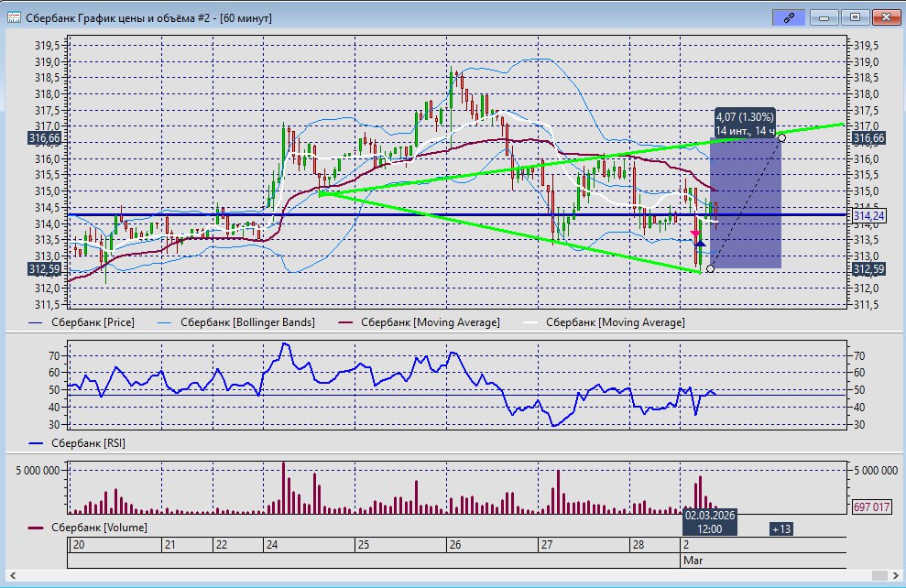Click the 02.03.2026 12:00 date label
906x588 pixels.
[x=711, y=522]
